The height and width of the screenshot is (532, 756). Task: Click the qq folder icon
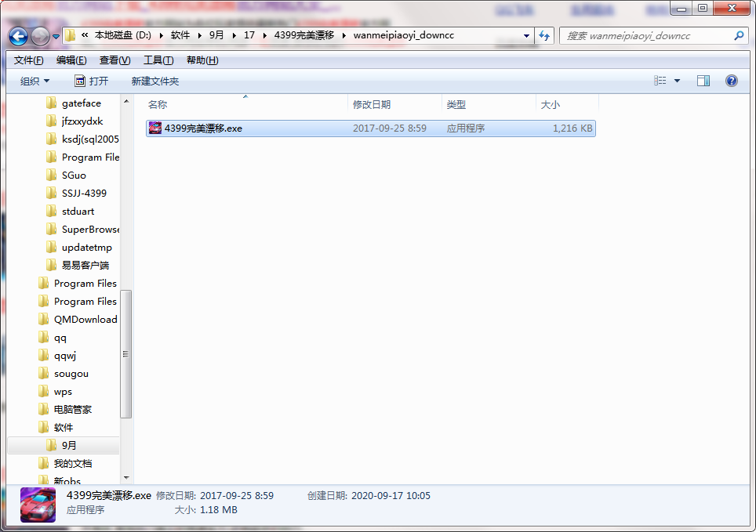(43, 337)
